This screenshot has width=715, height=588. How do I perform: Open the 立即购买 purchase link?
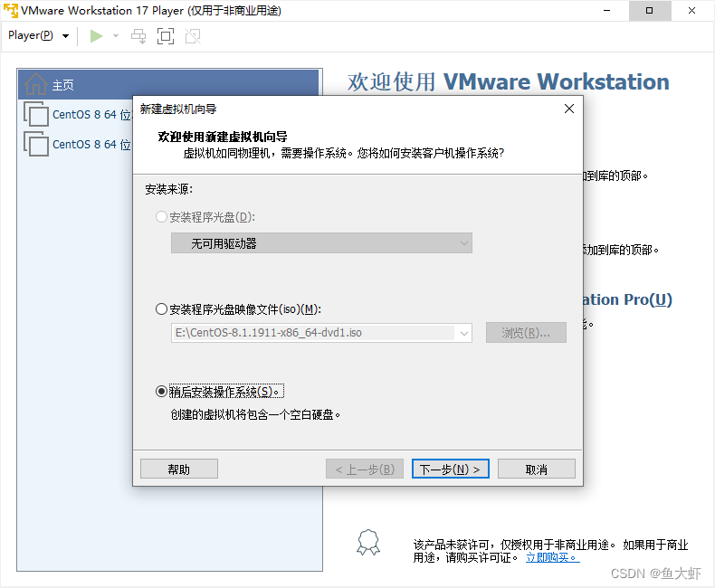[x=552, y=557]
